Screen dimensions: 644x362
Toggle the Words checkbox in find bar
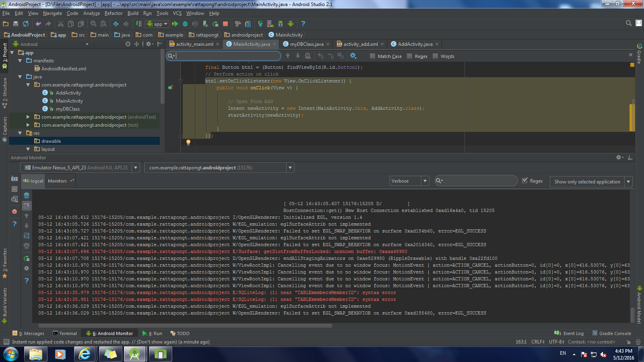(435, 56)
